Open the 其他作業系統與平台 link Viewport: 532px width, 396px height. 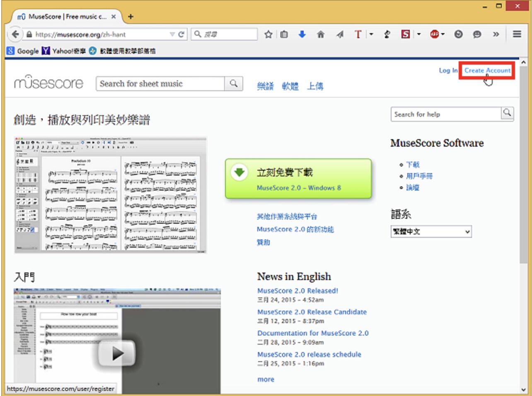(287, 216)
